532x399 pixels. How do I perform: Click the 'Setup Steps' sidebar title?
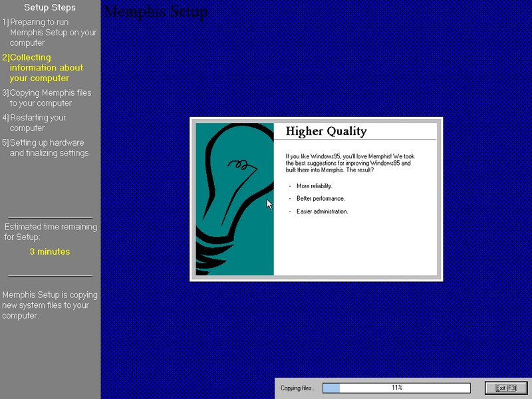pos(50,7)
